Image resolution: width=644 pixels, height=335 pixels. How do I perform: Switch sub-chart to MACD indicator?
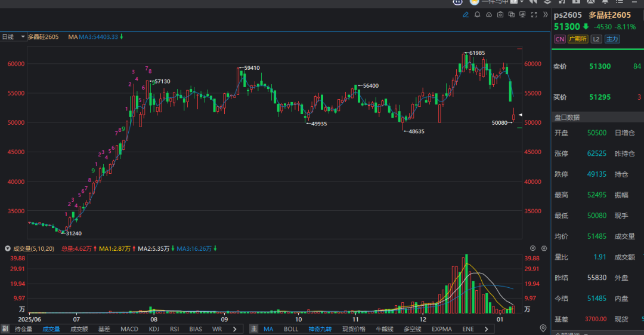click(129, 329)
